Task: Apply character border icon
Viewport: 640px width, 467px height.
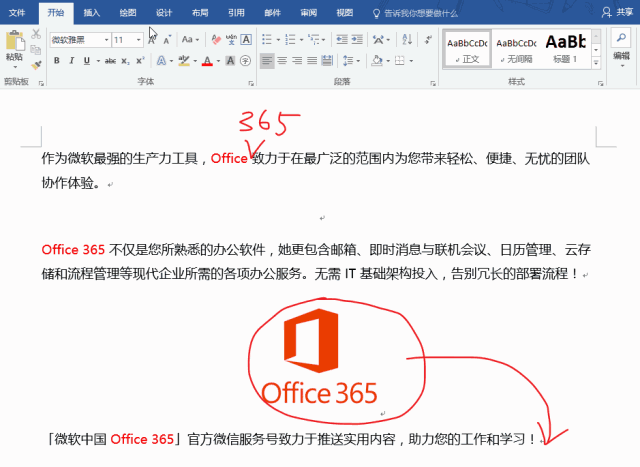Action: point(246,40)
